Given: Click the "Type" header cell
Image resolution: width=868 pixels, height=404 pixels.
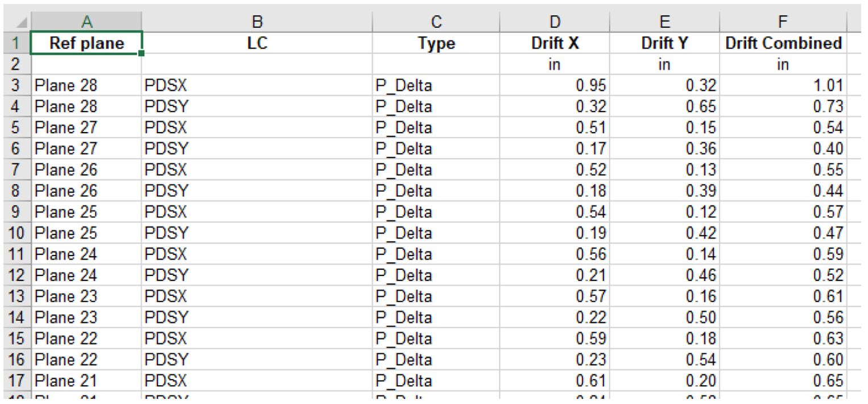Looking at the screenshot, I should tap(436, 43).
